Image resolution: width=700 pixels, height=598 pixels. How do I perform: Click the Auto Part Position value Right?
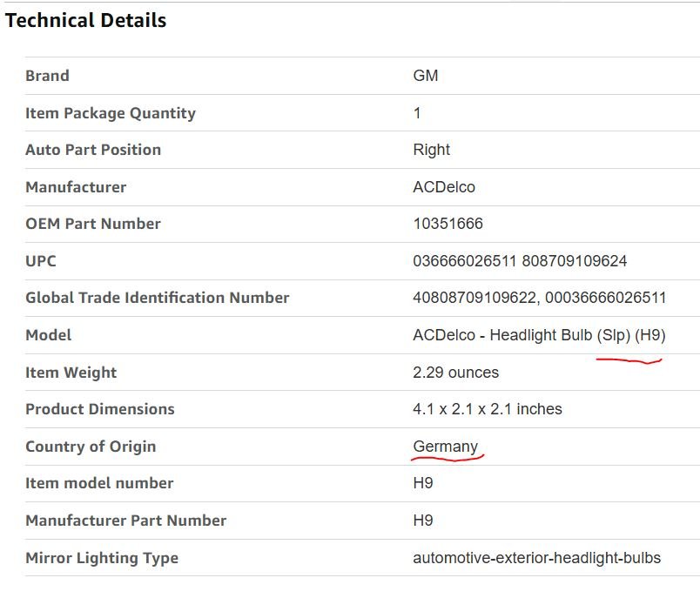431,150
